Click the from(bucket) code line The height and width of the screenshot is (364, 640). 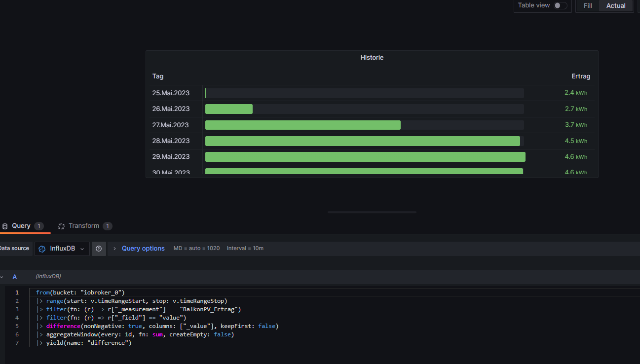pyautogui.click(x=80, y=292)
